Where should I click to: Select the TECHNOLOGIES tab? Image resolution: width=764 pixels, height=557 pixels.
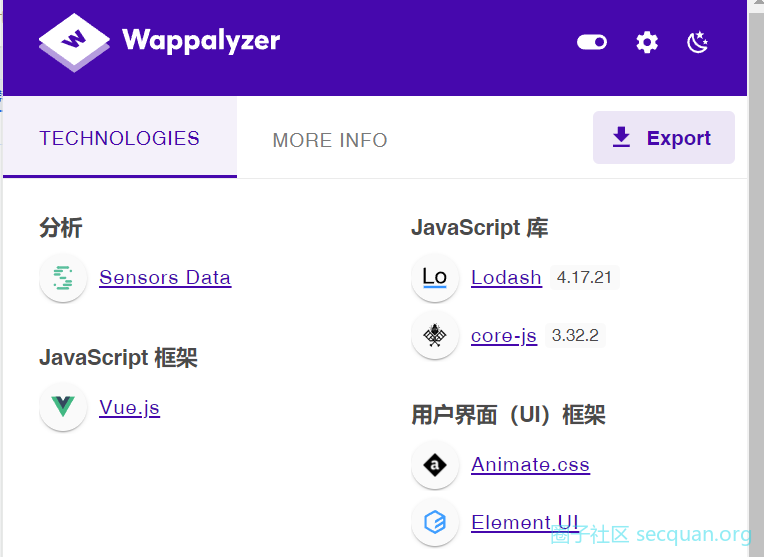tap(120, 138)
